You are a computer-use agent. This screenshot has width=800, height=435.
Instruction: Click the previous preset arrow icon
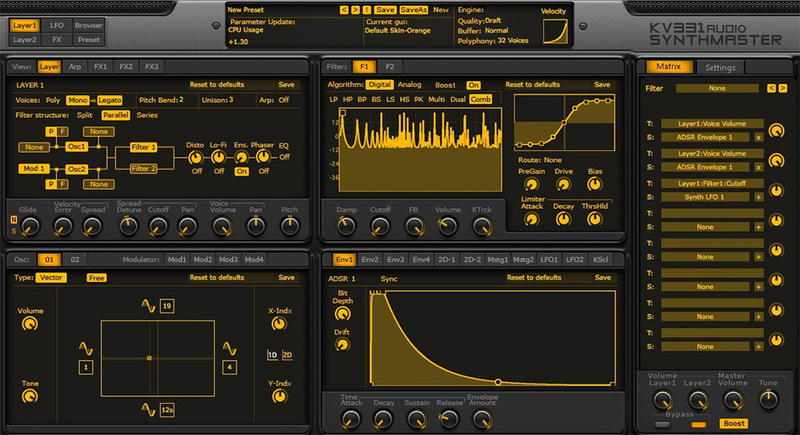(342, 9)
